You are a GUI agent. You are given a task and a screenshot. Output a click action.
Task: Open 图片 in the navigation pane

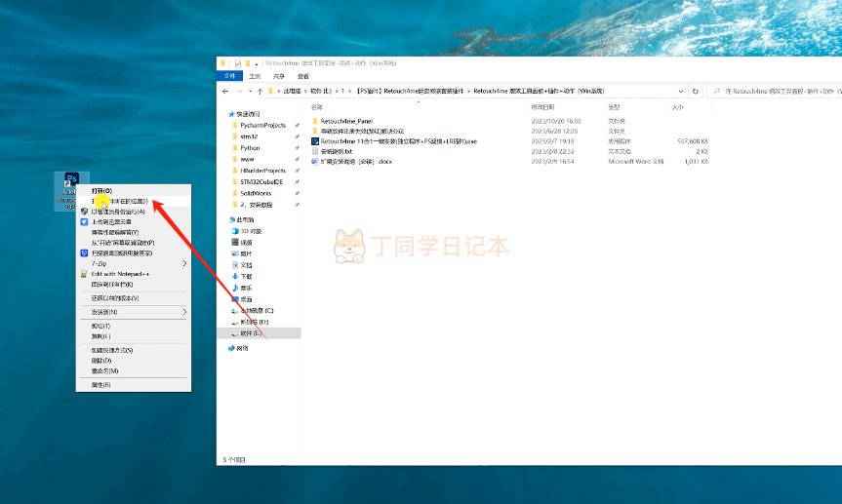(246, 253)
